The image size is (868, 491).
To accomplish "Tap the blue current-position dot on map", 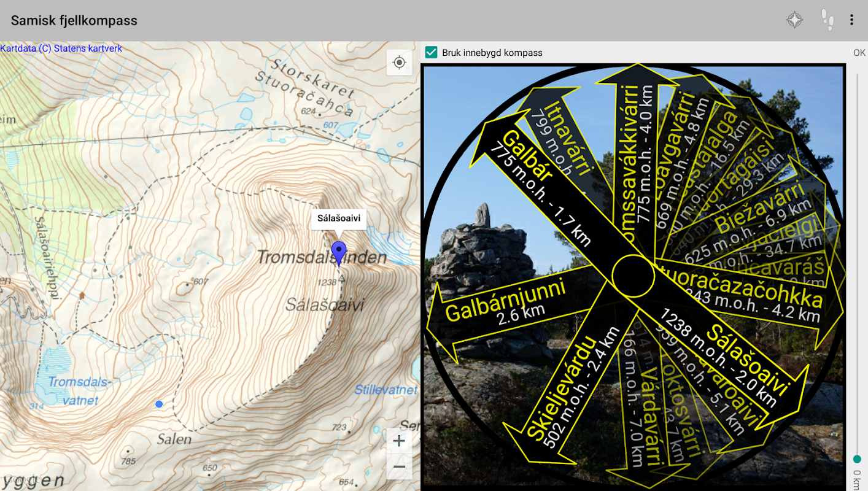I will (159, 404).
